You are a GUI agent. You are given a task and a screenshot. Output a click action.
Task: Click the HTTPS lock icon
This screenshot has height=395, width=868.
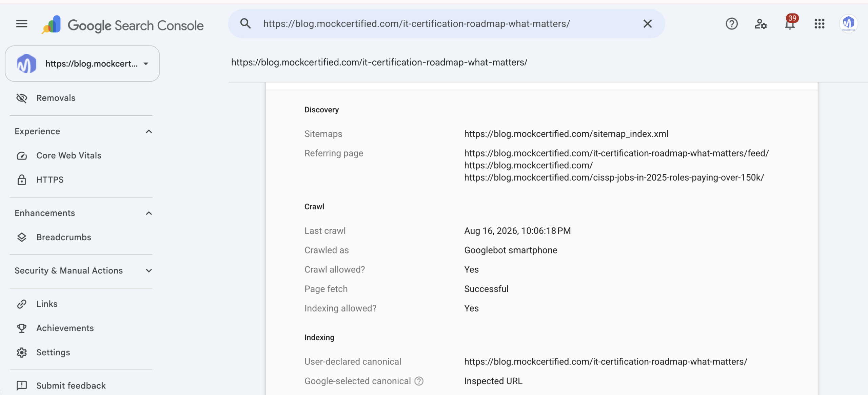coord(22,180)
